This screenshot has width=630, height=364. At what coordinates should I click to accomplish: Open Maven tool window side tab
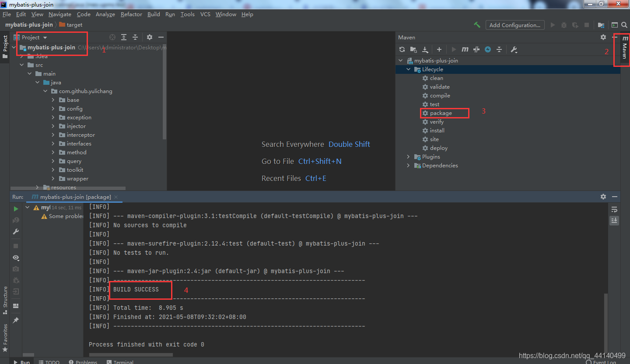tap(625, 48)
